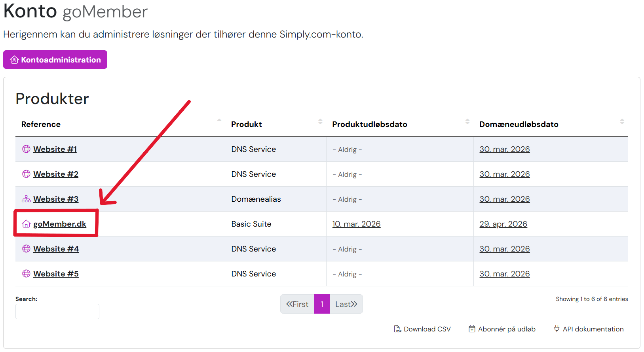Click Produktudløbsdato sort arrows icon
Screen dimensions: 644x352
click(x=467, y=121)
